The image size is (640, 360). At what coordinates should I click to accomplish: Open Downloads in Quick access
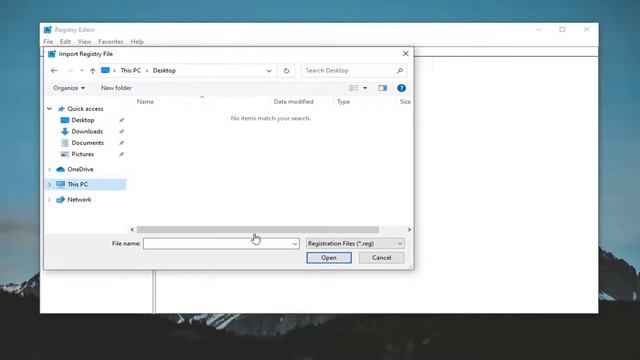(x=87, y=131)
